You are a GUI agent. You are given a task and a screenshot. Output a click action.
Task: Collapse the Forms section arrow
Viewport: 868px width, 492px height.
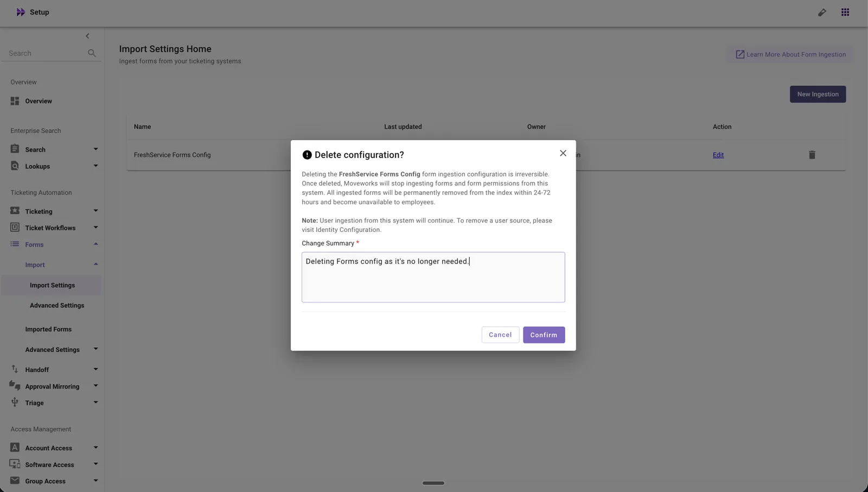tap(95, 244)
